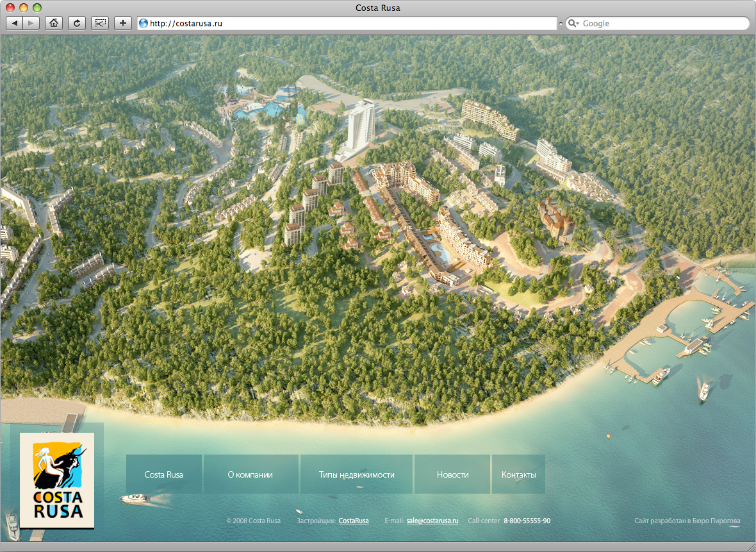Open the 'Контакты' page

(518, 474)
